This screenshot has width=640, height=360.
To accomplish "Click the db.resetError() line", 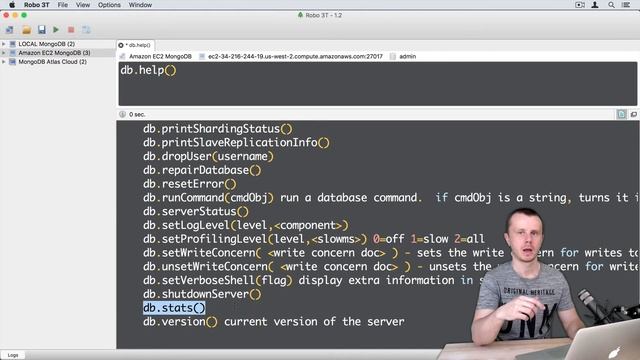I will (189, 184).
